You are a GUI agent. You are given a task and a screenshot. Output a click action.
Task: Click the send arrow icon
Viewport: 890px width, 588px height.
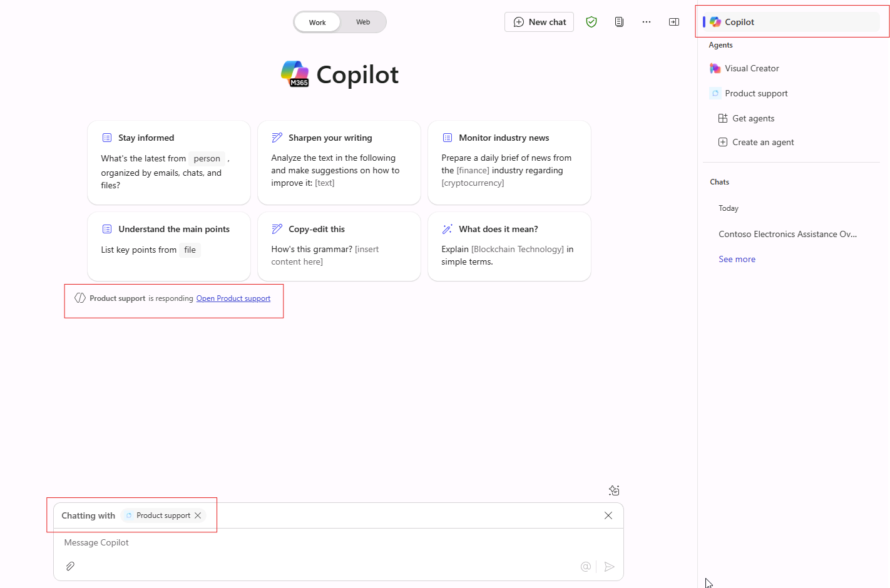tap(609, 567)
